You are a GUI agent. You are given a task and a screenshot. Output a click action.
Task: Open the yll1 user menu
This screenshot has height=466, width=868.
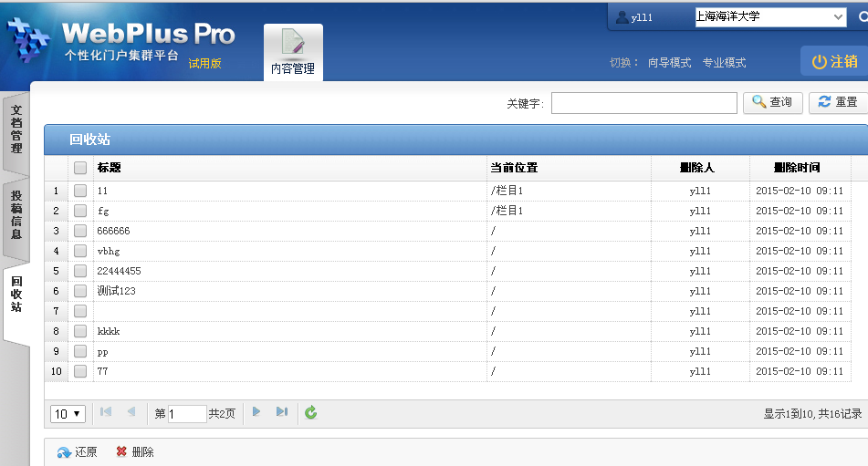click(x=641, y=17)
